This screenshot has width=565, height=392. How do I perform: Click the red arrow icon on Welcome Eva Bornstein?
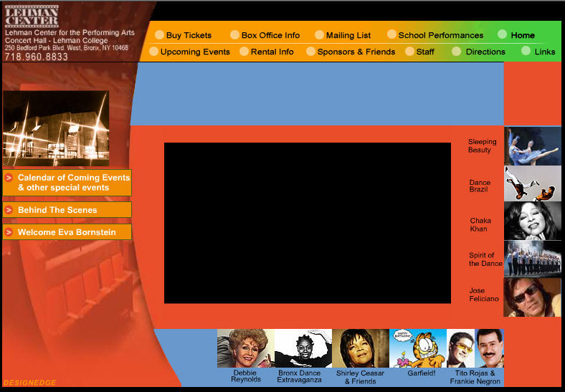pos(9,232)
